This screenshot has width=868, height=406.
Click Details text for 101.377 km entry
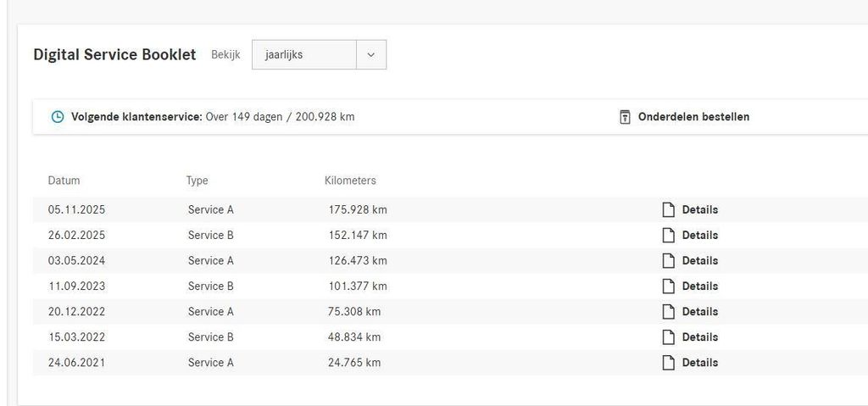[x=699, y=286]
